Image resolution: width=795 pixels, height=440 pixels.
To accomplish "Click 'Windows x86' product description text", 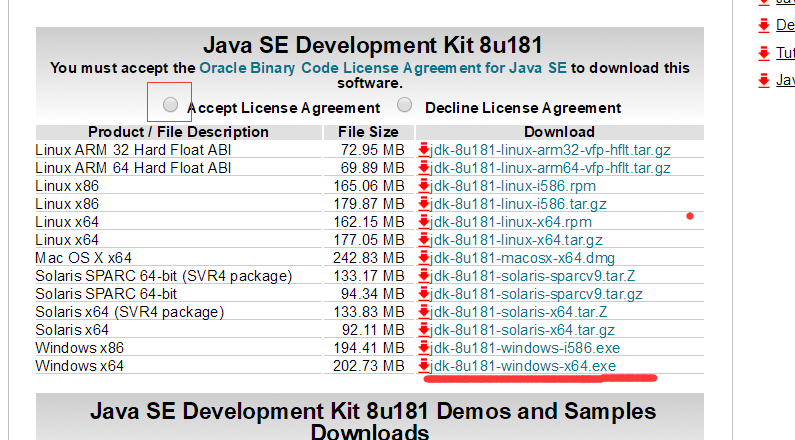I will [x=80, y=348].
